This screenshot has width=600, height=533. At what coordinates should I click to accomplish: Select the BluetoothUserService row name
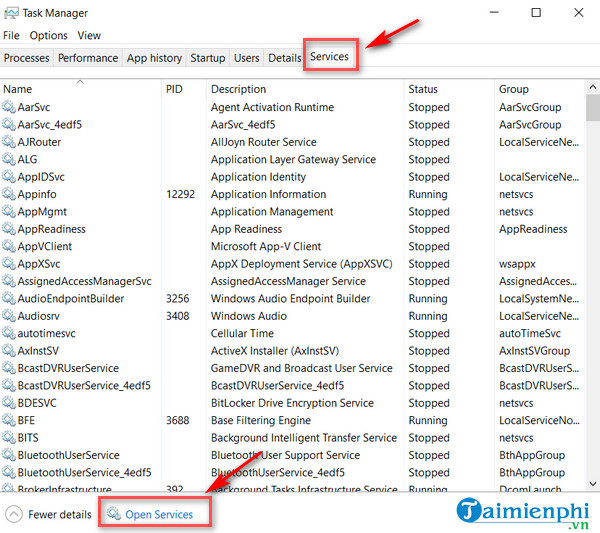click(x=68, y=455)
